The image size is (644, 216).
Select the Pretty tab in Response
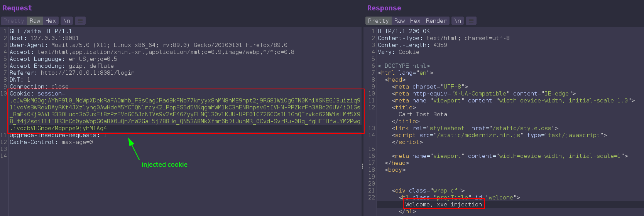(x=378, y=21)
